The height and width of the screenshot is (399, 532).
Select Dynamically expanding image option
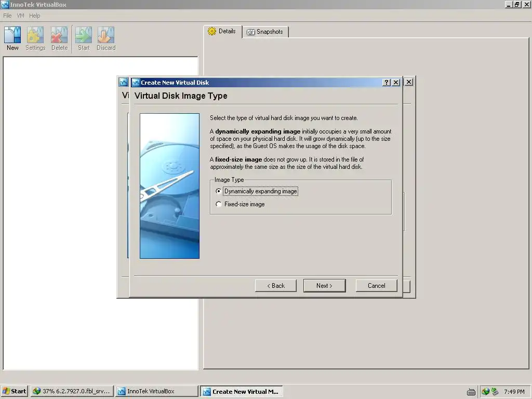(257, 191)
